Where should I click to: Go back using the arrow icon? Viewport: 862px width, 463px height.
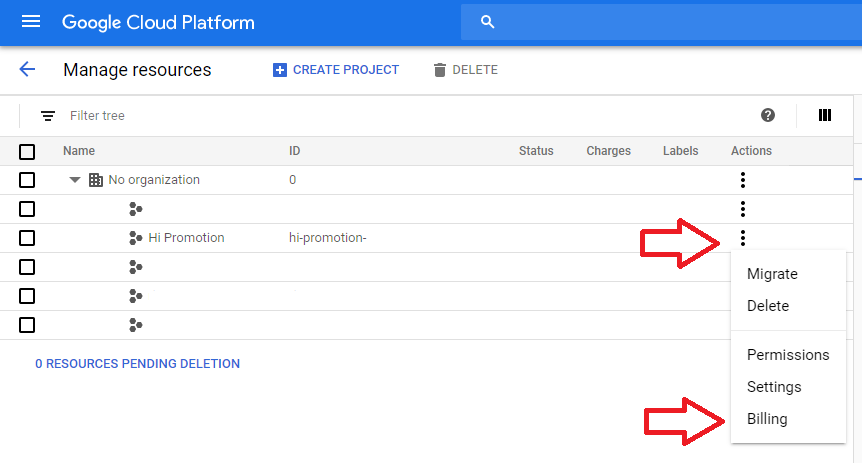click(27, 69)
